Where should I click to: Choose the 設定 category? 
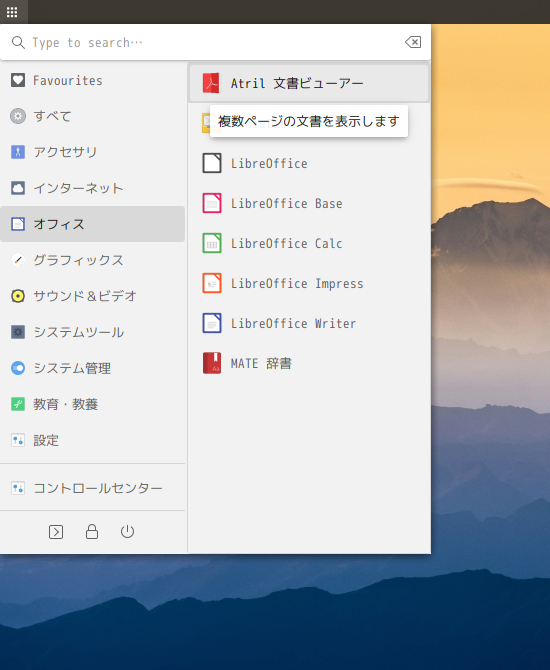point(92,440)
